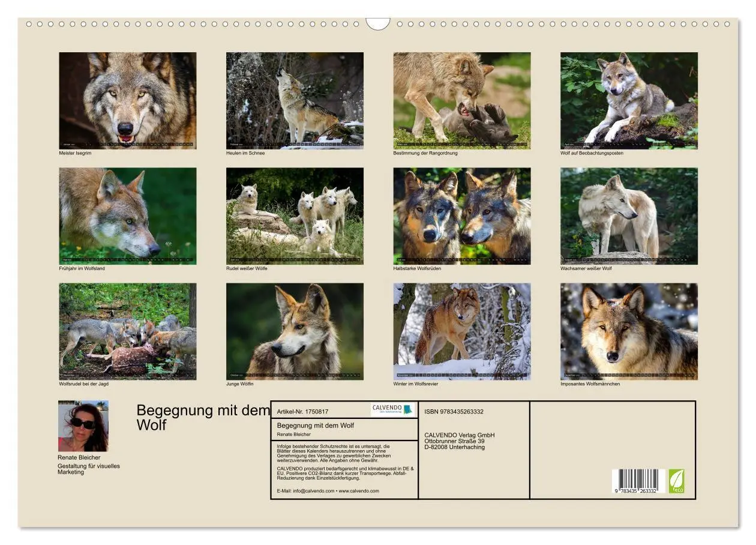Screen dimensions: 756x545
Task: Click the caption Junge Wölfin
Action: [239, 384]
